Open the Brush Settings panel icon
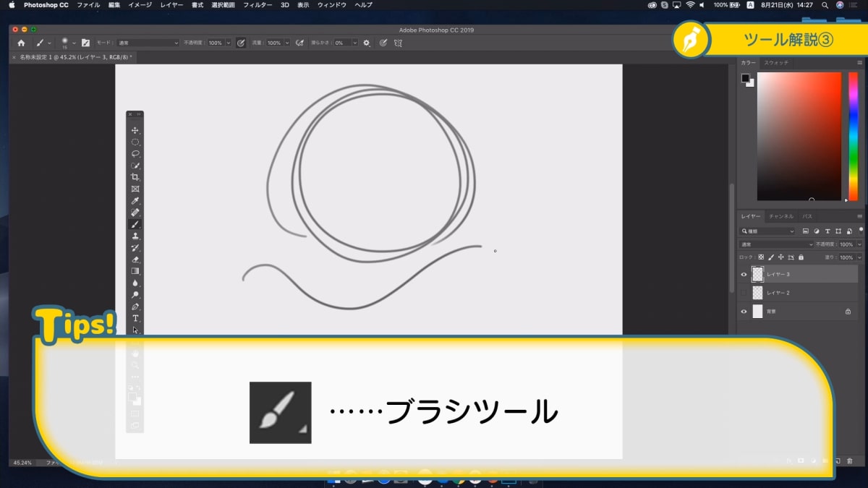 coord(85,43)
